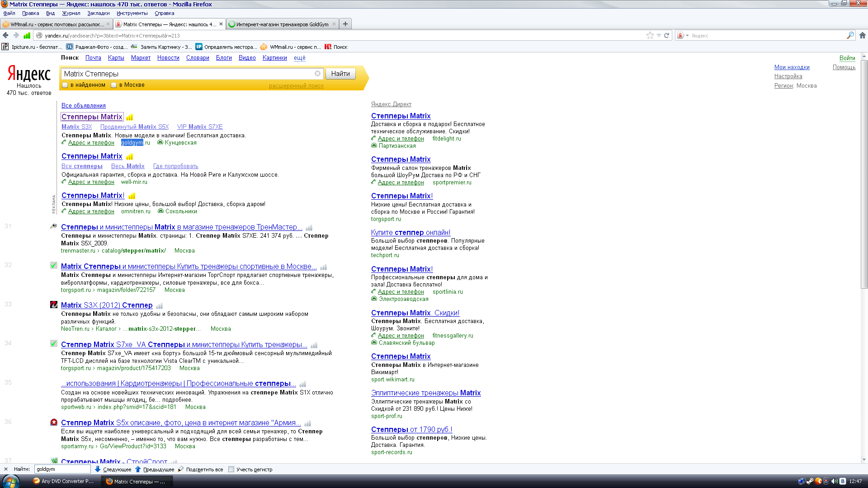Open the Windows Start button
This screenshot has width=868, height=488.
point(10,482)
